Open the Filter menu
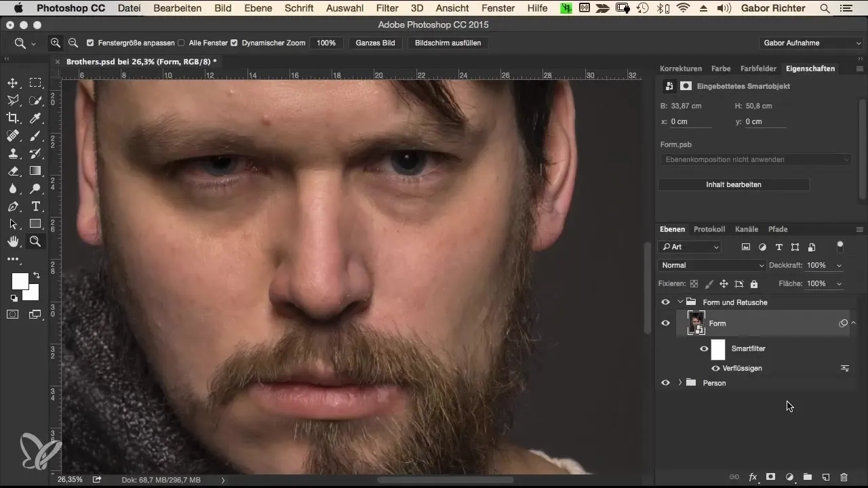The image size is (868, 488). click(x=387, y=9)
